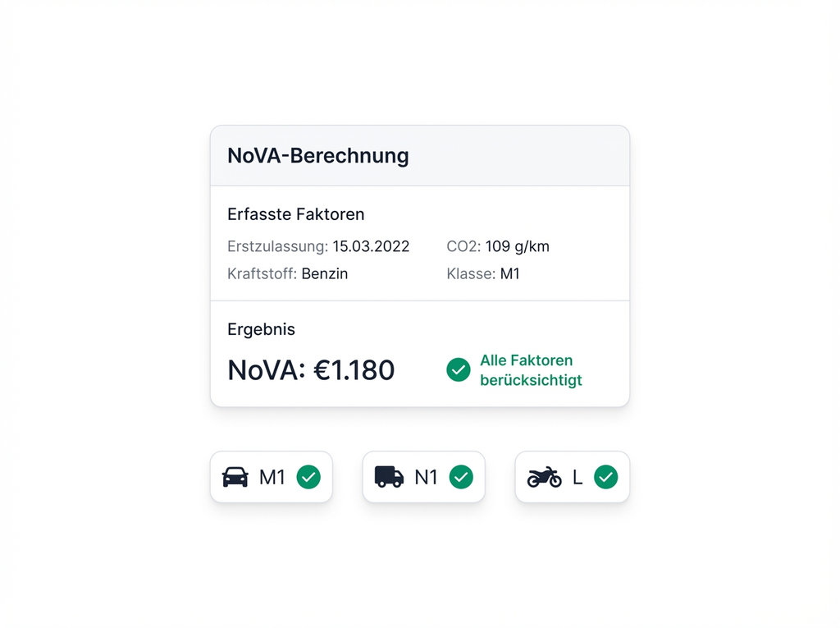Viewport: 840px width, 628px height.
Task: Click the NoVA: €1.180 result amount
Action: pos(311,370)
